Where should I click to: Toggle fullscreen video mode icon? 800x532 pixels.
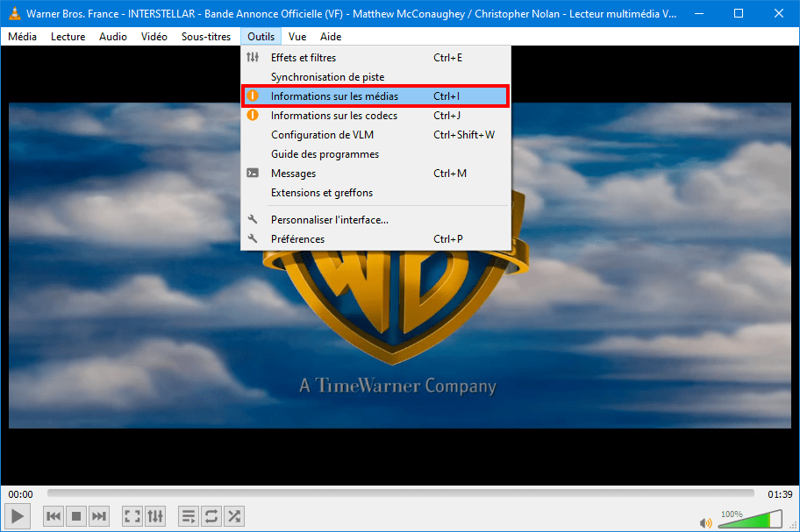point(132,516)
